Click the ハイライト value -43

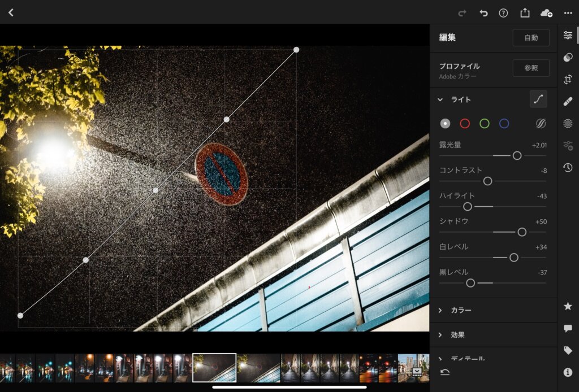point(542,196)
